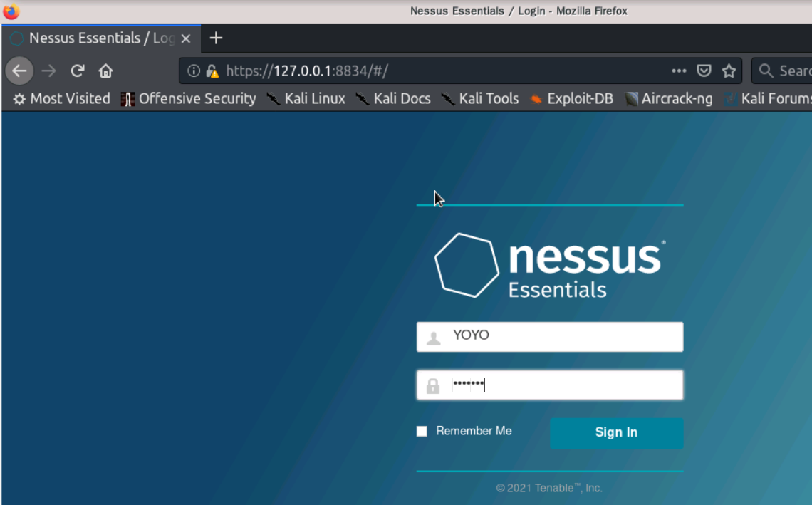Image resolution: width=812 pixels, height=505 pixels.
Task: Go back with the browser back arrow
Action: 20,71
